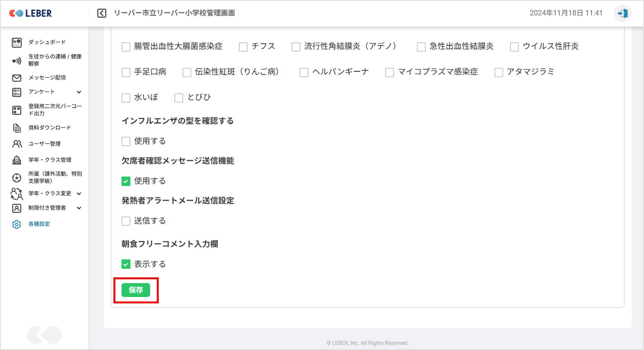
Task: Tick the 手足口病 checkbox
Action: 126,72
